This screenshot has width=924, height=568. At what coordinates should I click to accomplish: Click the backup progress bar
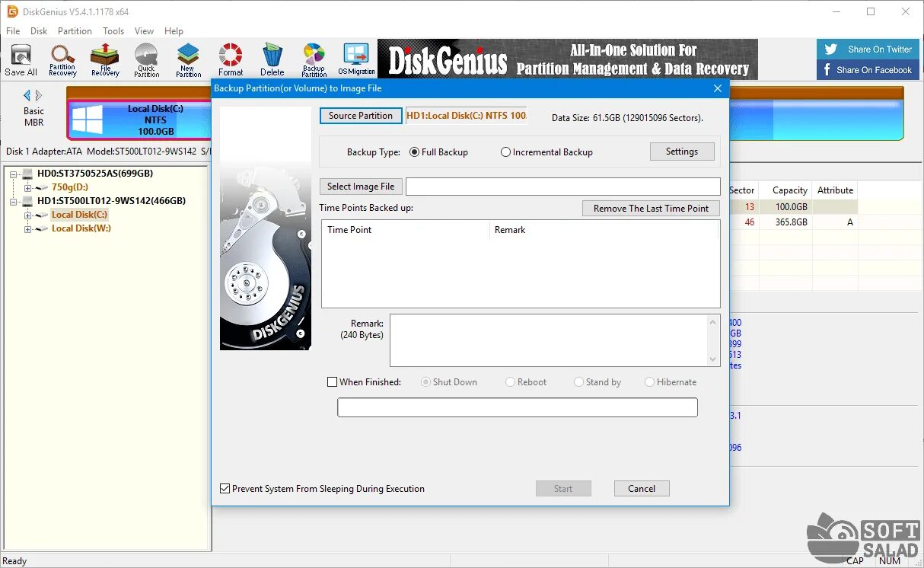point(518,408)
